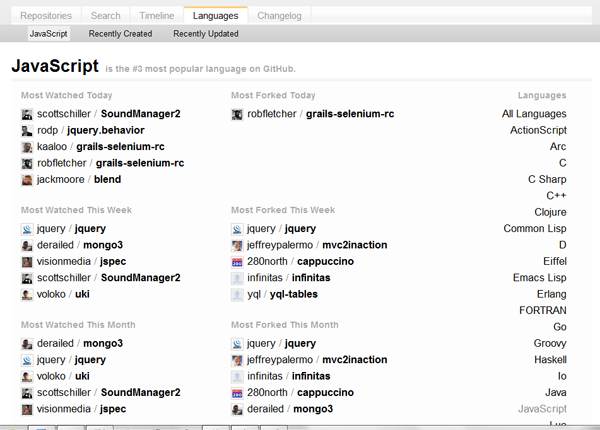
Task: Open grails-selenium-rc in Most Forked Today
Action: click(350, 114)
